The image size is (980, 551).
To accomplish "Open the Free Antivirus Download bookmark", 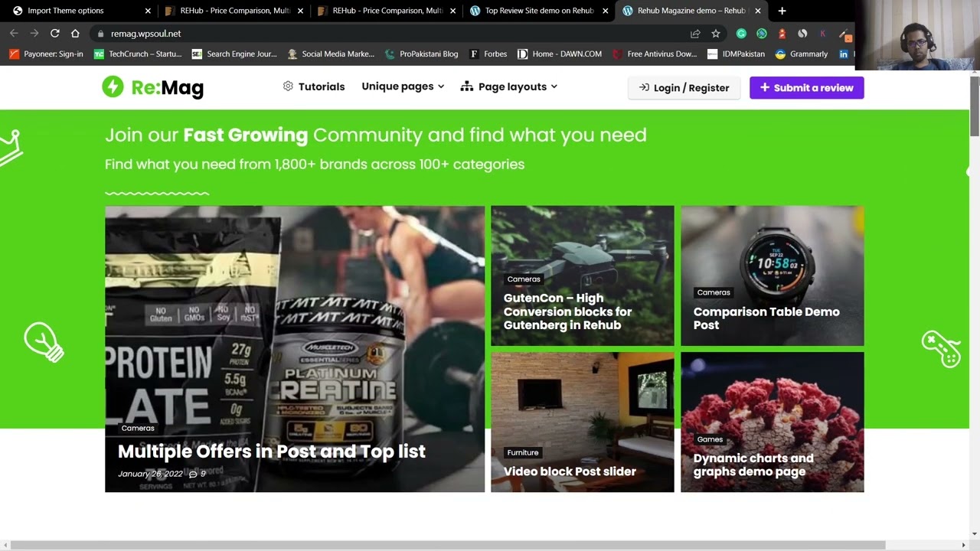I will click(x=655, y=54).
